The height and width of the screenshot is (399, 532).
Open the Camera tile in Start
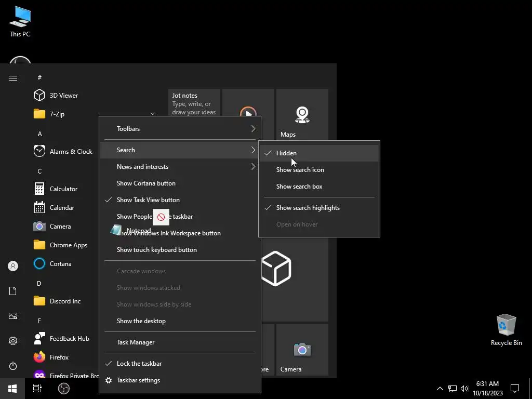[302, 350]
